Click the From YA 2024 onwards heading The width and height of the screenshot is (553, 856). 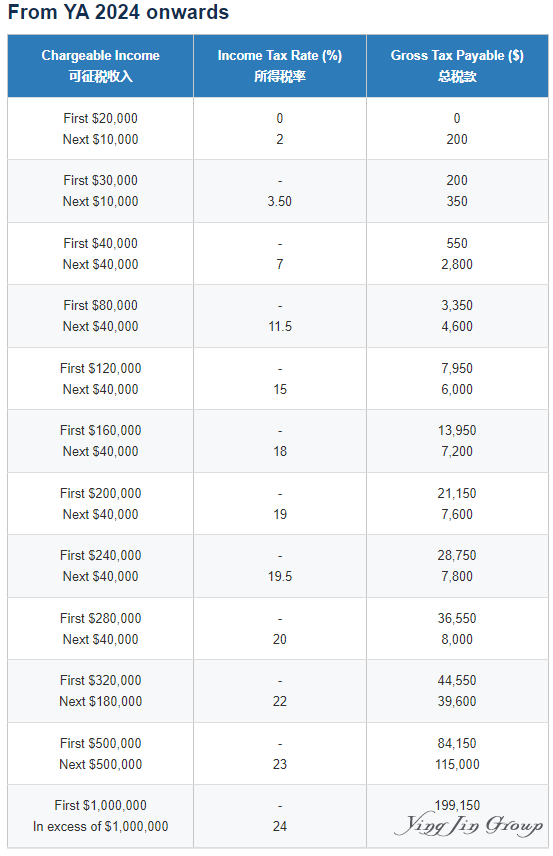coord(118,12)
